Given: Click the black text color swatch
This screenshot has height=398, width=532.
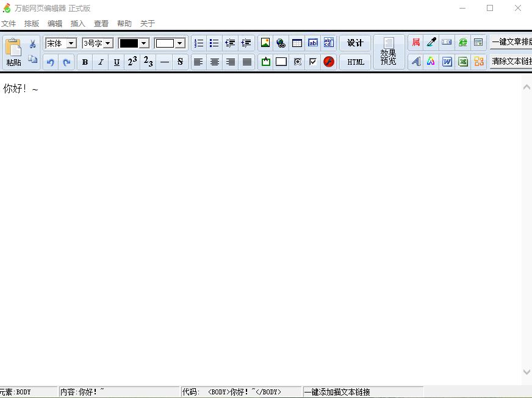Looking at the screenshot, I should point(129,43).
